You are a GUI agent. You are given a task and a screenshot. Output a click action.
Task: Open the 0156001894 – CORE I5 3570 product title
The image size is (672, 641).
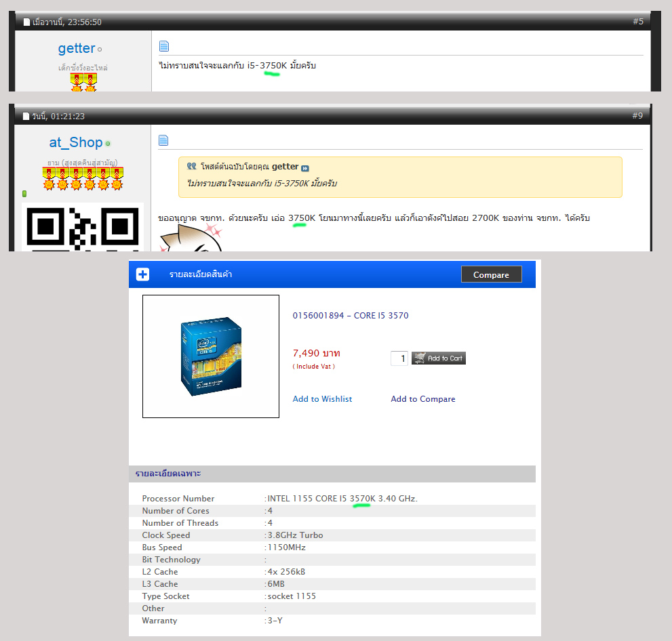[351, 316]
